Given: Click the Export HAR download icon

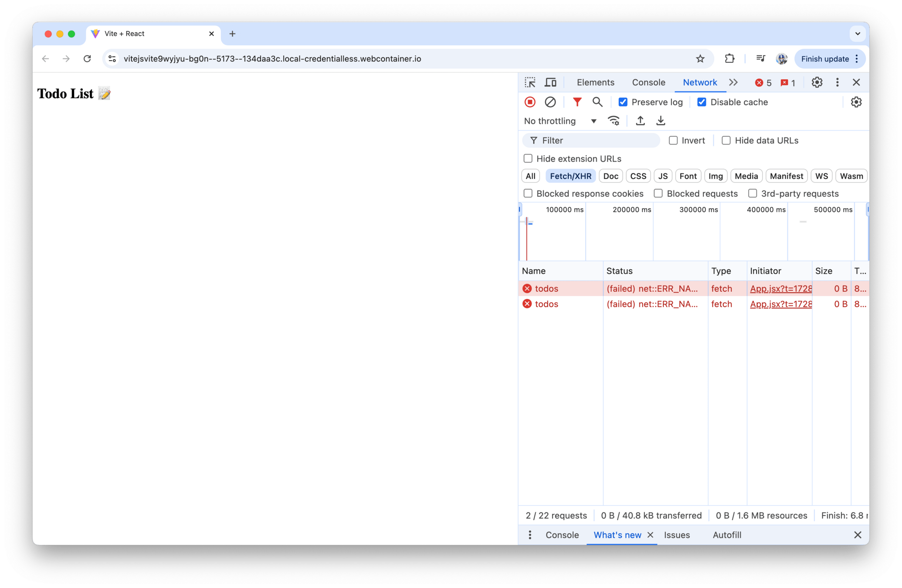Looking at the screenshot, I should pyautogui.click(x=661, y=121).
